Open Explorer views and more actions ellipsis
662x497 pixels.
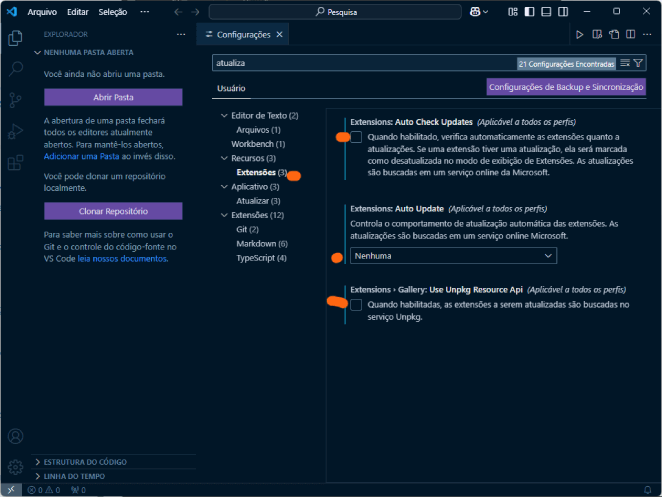(181, 35)
